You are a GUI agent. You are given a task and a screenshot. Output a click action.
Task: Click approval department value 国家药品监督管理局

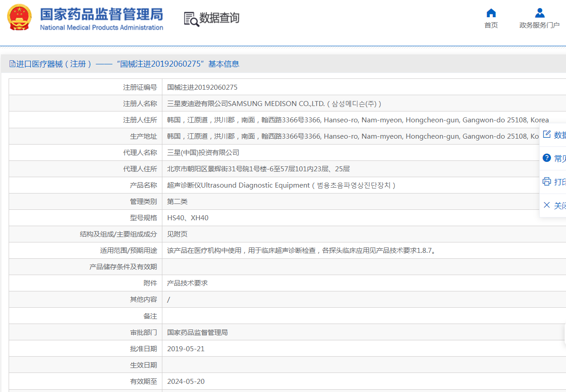coord(197,333)
